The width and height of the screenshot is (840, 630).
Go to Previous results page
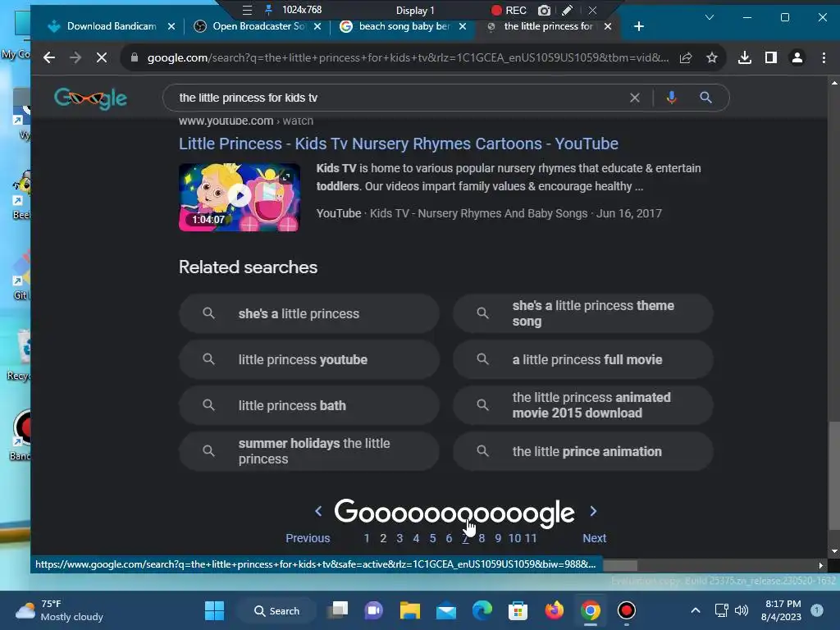pyautogui.click(x=308, y=538)
